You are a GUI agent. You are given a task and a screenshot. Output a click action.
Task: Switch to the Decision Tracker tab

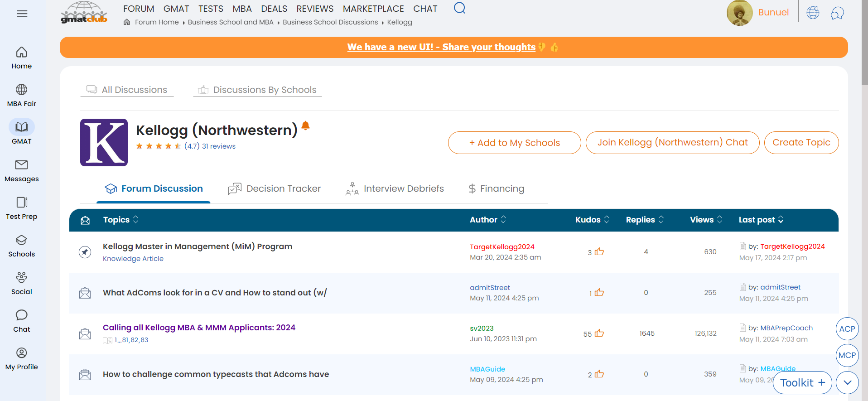(275, 189)
